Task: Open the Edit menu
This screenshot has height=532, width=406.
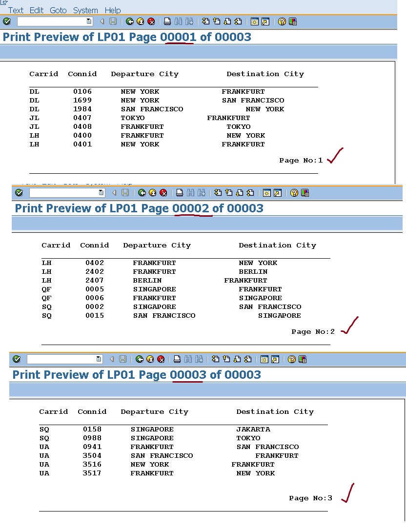Action: (36, 10)
